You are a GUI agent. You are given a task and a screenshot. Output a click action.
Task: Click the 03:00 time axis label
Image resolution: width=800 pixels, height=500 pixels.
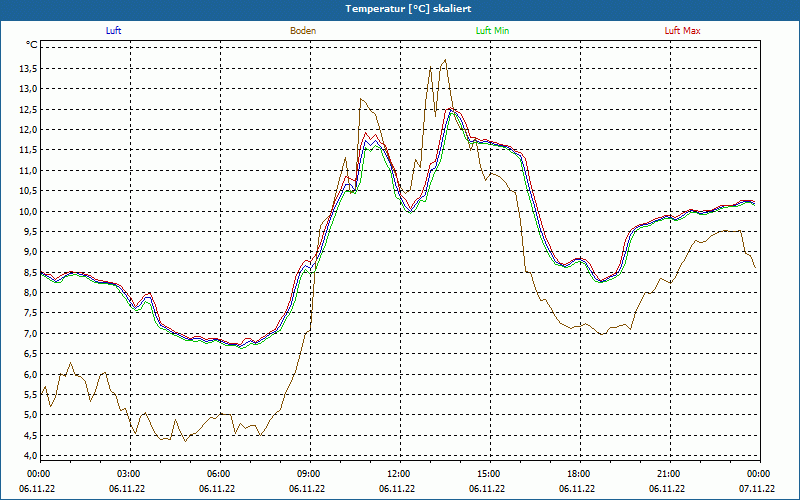(x=131, y=474)
